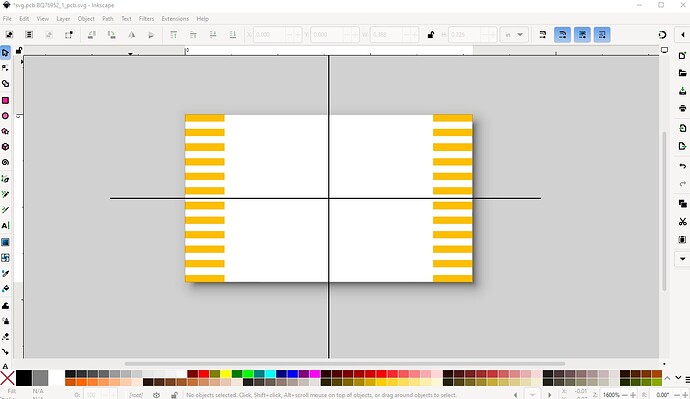Open the color palette menu
This screenshot has width=690, height=399.
pyautogui.click(x=687, y=379)
